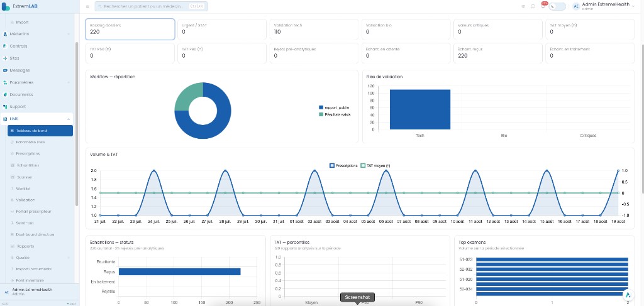Click the TAT P90 (h) card

click(222, 53)
